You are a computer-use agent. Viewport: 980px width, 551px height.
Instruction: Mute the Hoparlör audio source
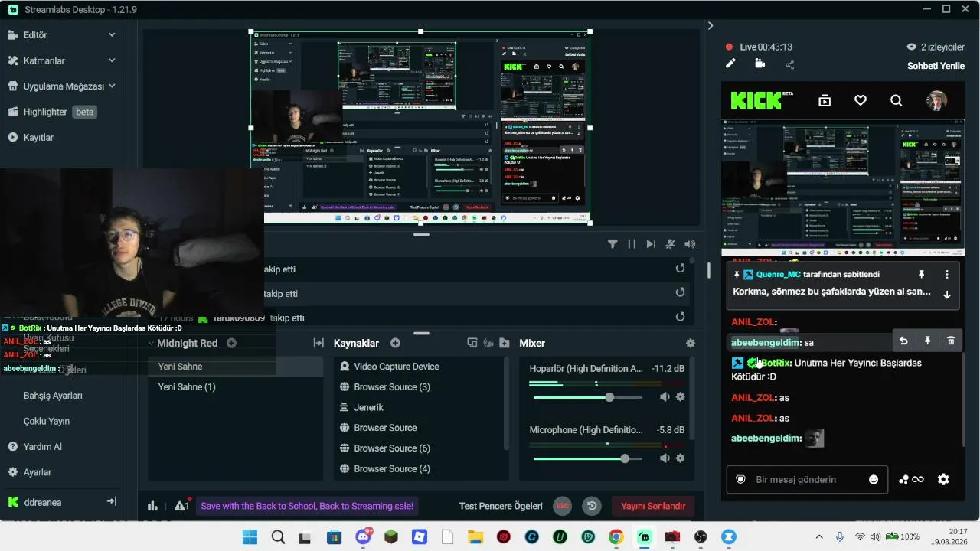tap(665, 397)
